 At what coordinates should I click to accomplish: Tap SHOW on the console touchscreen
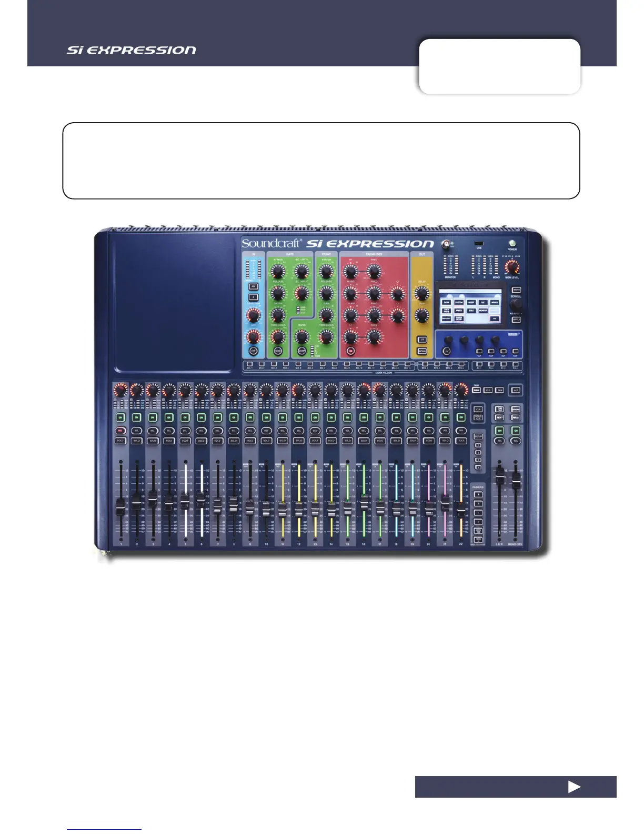(447, 303)
